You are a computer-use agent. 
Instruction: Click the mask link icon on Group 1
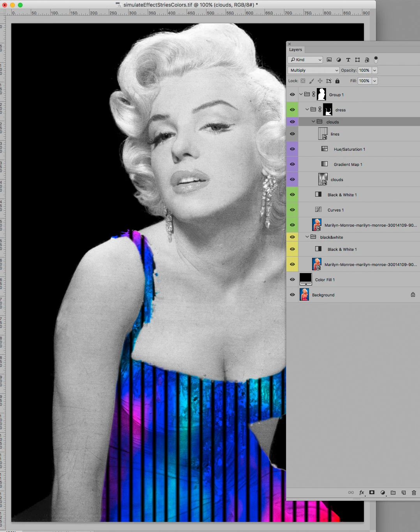point(314,94)
